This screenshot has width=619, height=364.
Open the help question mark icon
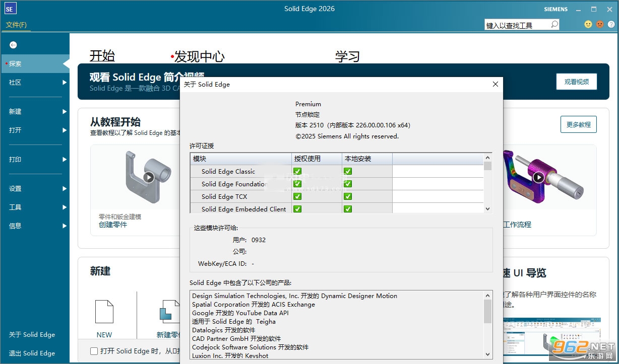(x=611, y=24)
